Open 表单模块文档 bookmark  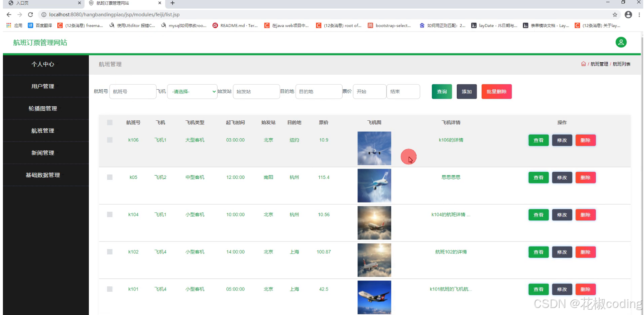click(546, 25)
